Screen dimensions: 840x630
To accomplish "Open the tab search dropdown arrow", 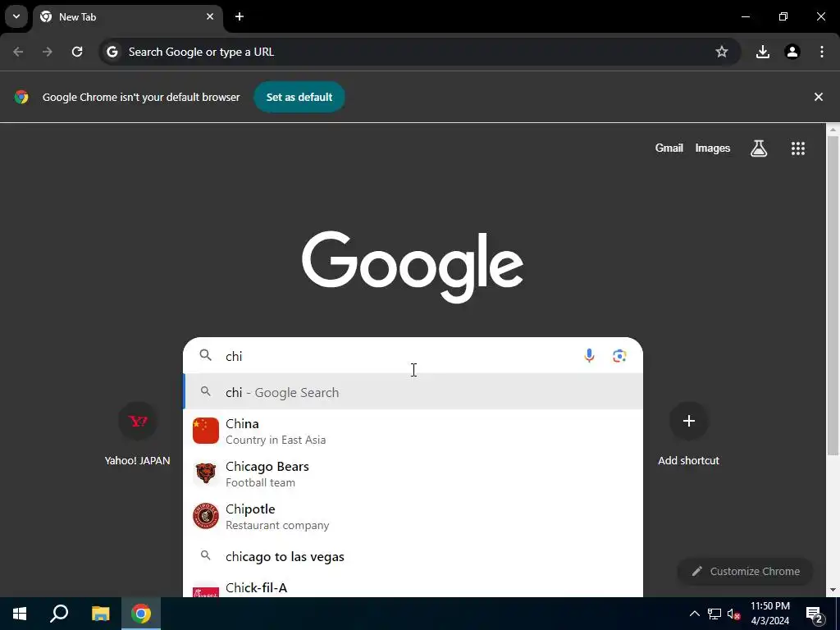I will point(16,16).
